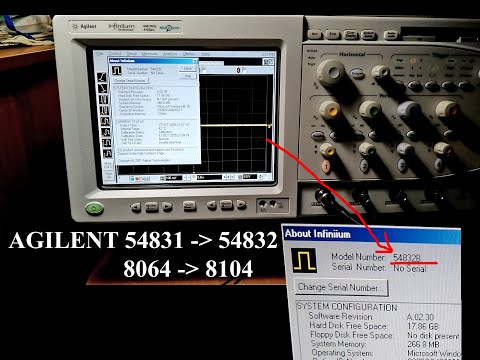This screenshot has height=360, width=480.
Task: Click the '17.86 GB' hard disk free space value
Action: pyautogui.click(x=423, y=326)
